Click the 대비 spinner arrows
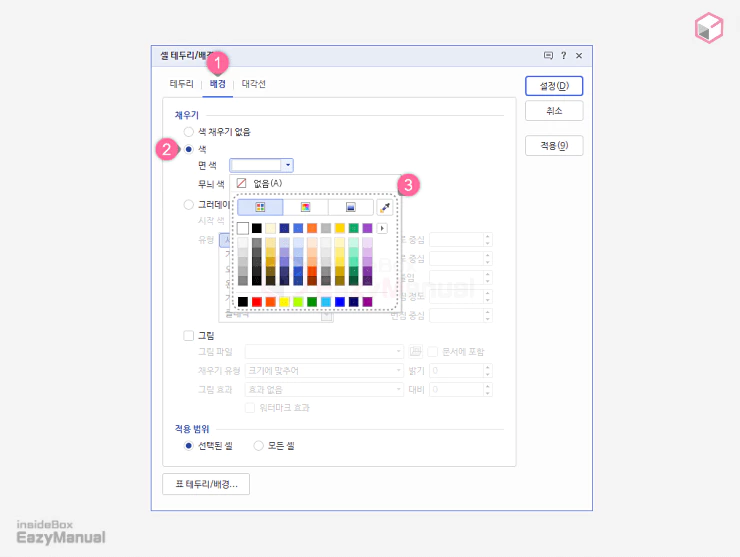Image resolution: width=740 pixels, height=557 pixels. tap(488, 389)
